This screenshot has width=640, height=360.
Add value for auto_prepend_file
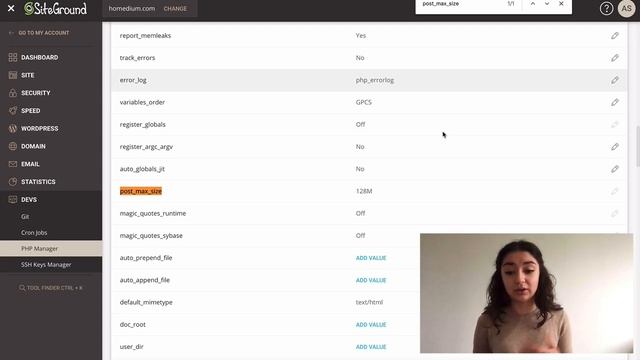371,258
